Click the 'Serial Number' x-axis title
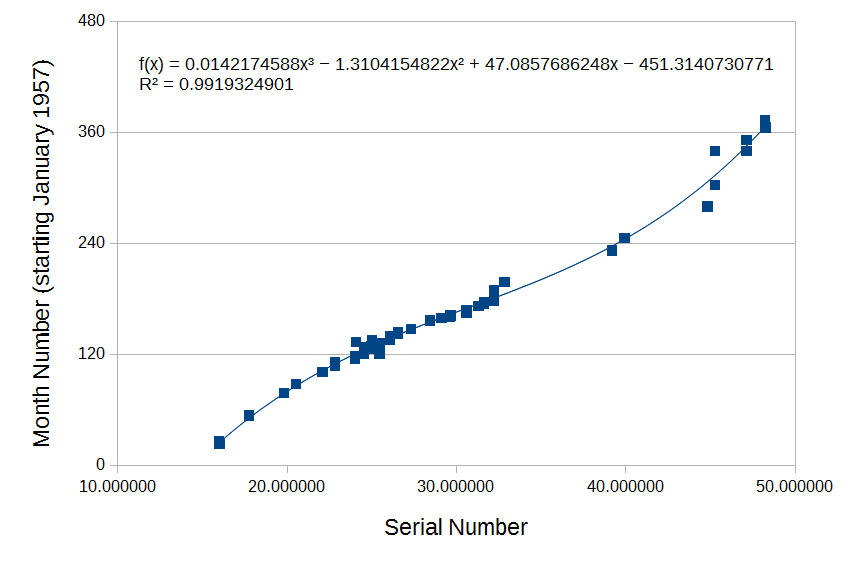850x567 pixels. (x=455, y=527)
